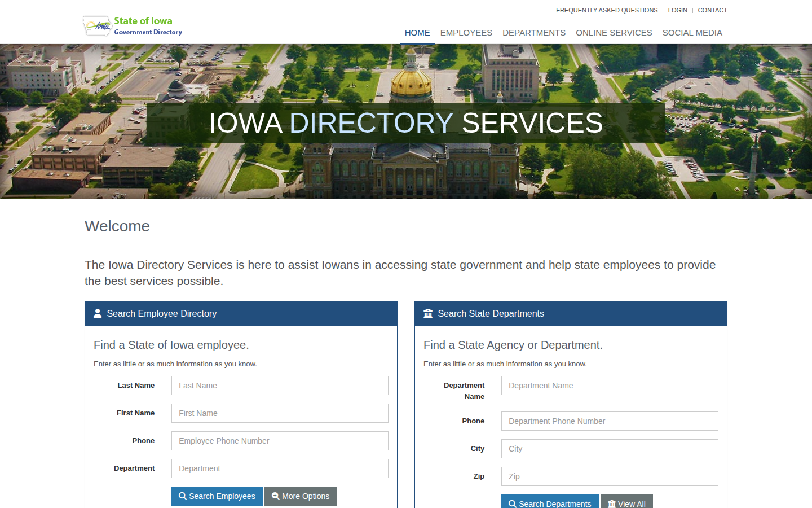Click the person icon in Search Employee Directory header

[98, 313]
